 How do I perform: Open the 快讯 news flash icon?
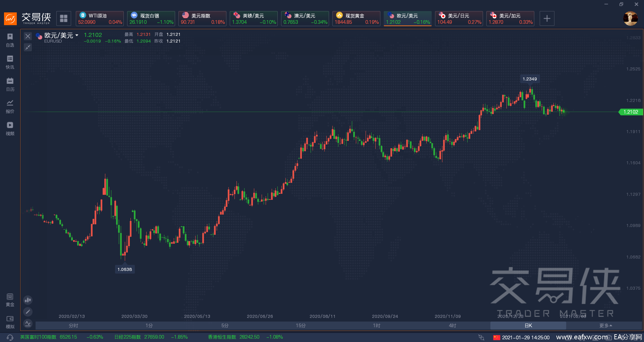10,62
